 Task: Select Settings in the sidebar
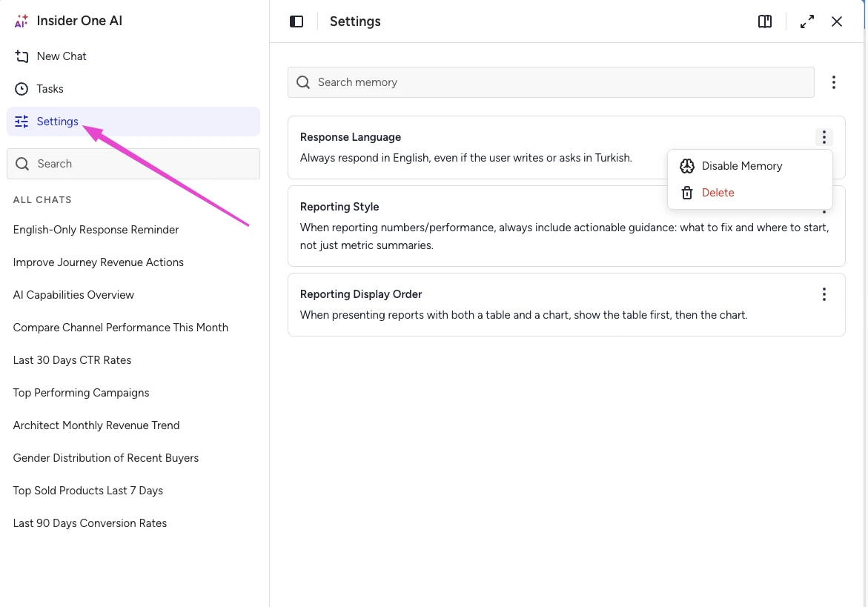tap(133, 122)
